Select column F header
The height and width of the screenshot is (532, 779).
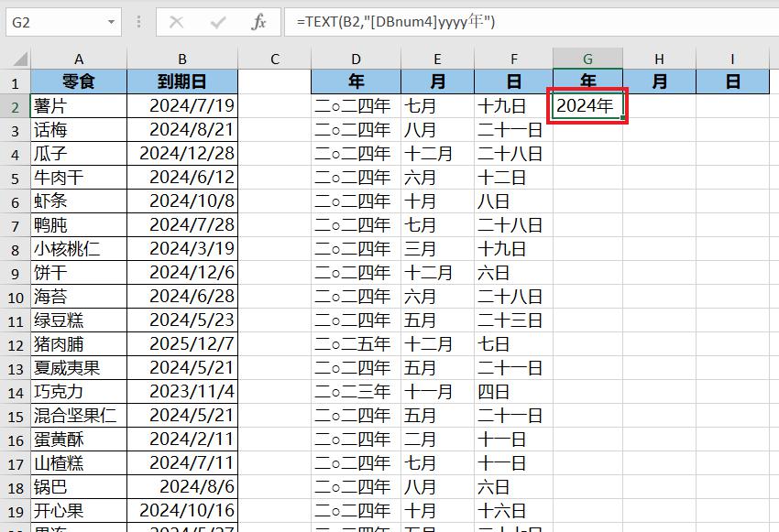coord(514,59)
